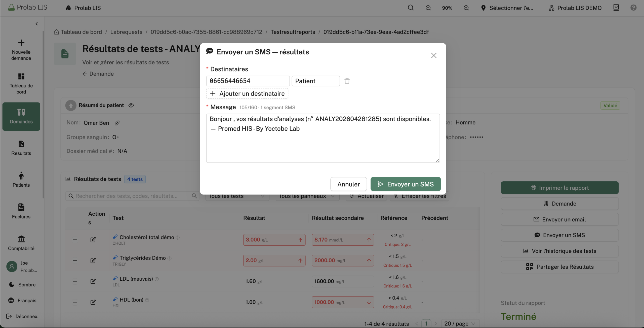Image resolution: width=644 pixels, height=328 pixels.
Task: Open the notes icon beside Prolab LIS DEMO
Action: tap(616, 8)
